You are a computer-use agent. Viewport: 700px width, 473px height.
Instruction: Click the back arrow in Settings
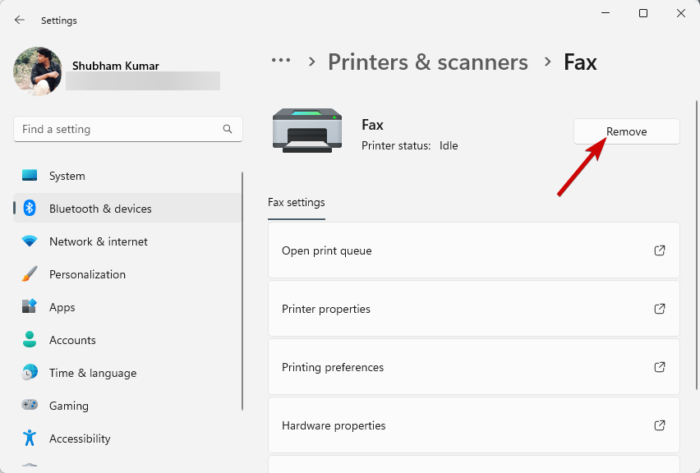pyautogui.click(x=20, y=20)
